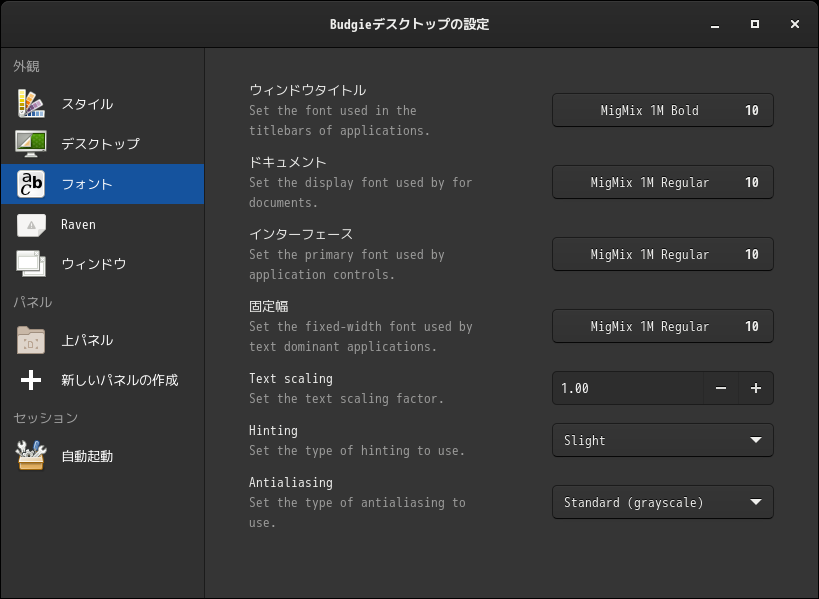The height and width of the screenshot is (599, 819).
Task: Open the 自動起動 session entry
Action: pyautogui.click(x=102, y=455)
